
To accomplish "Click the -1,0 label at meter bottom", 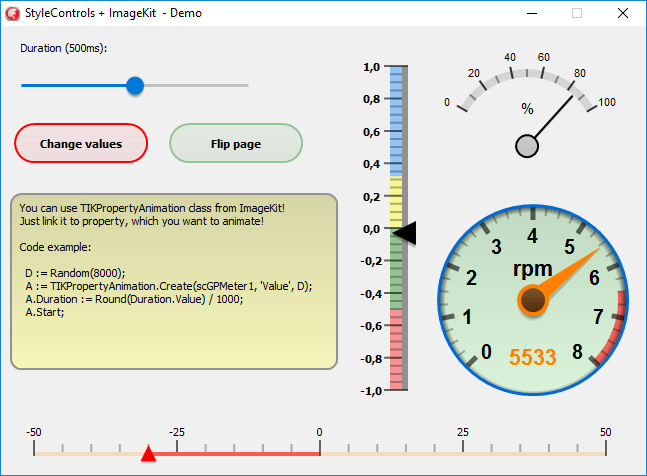I will (371, 391).
